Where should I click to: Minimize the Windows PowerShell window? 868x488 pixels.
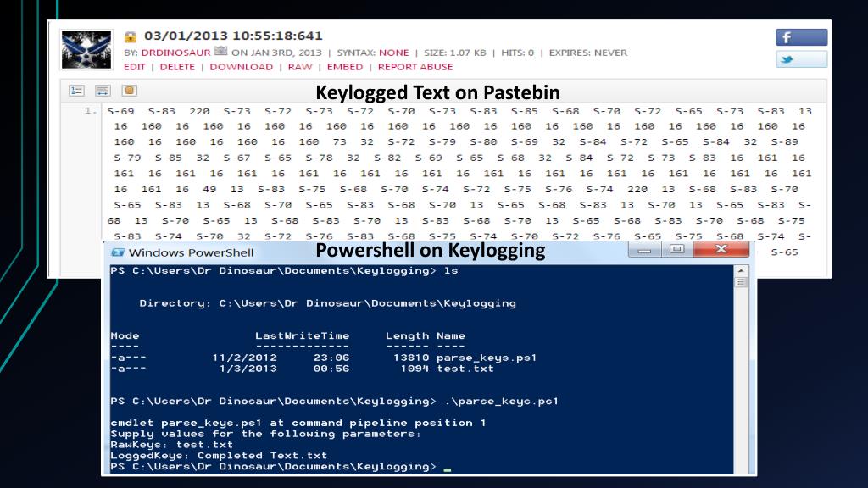644,250
